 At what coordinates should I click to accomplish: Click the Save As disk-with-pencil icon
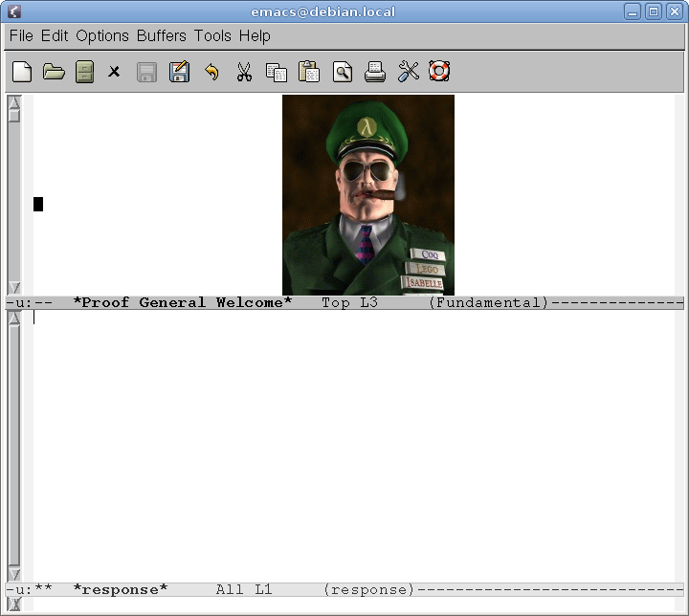click(x=179, y=72)
